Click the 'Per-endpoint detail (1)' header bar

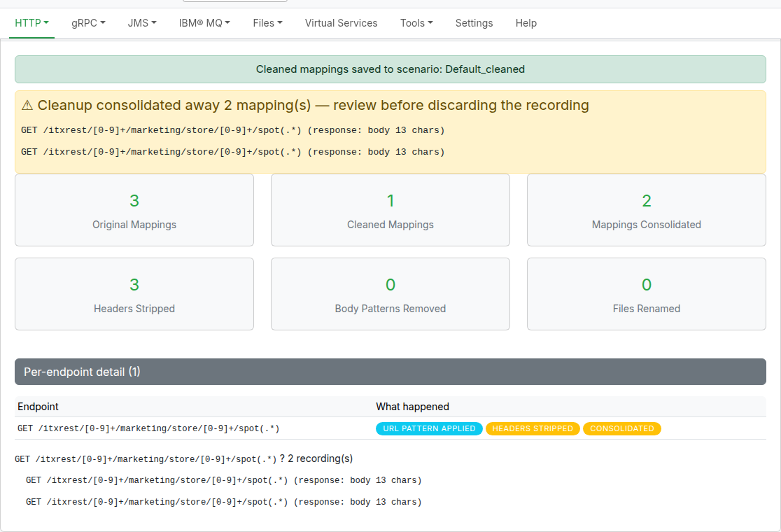[x=390, y=372]
